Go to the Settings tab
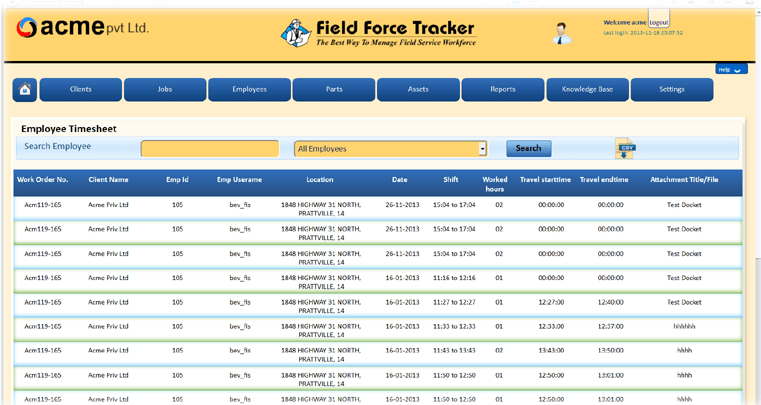The height and width of the screenshot is (405, 761). [x=672, y=90]
